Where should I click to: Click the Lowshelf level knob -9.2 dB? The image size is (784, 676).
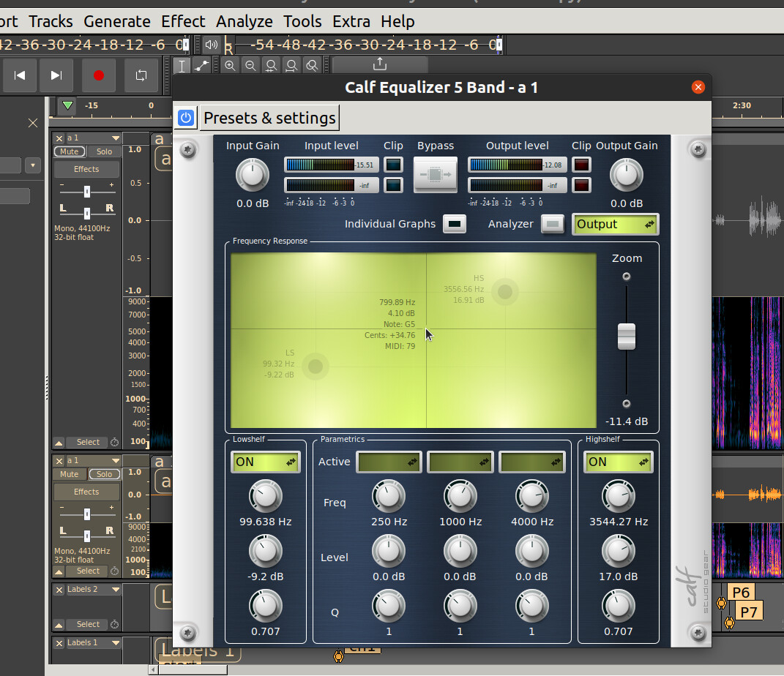(x=266, y=551)
